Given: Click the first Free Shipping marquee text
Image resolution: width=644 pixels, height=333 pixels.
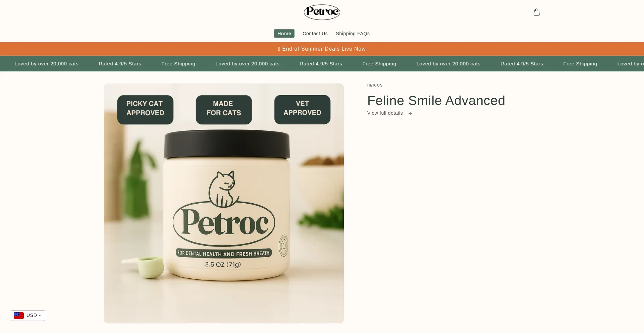Looking at the screenshot, I should click(x=178, y=64).
